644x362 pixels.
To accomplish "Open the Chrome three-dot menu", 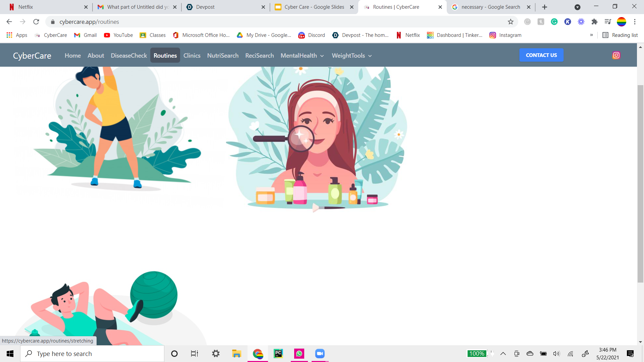I will (635, 22).
